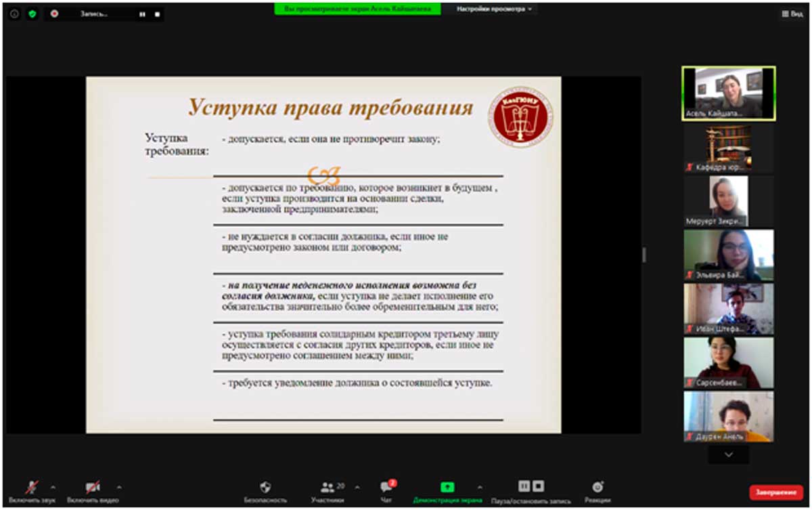Open the View (Вид) layout menu
This screenshot has height=510, width=812.
coord(792,14)
